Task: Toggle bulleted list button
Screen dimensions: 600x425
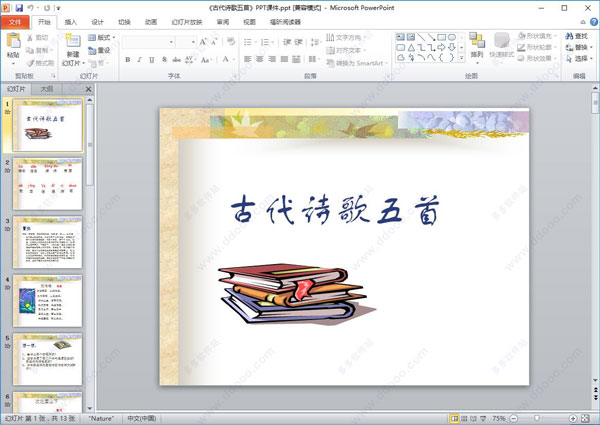Action: (x=249, y=42)
